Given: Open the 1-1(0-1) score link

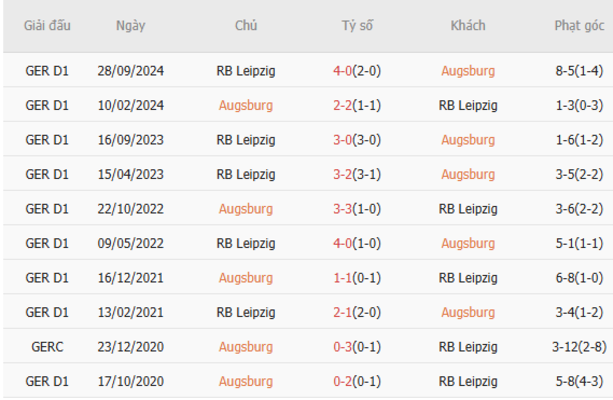Looking at the screenshot, I should (x=356, y=278).
